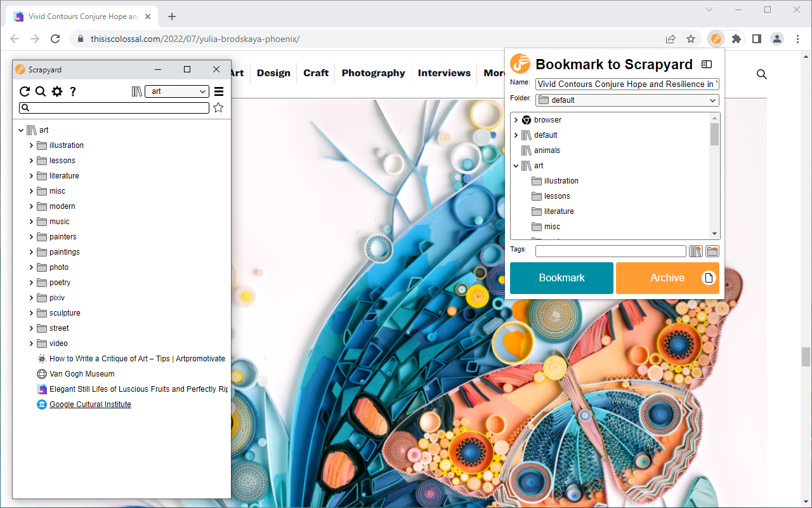This screenshot has height=508, width=812.
Task: Click the Scrapyard extension icon in Chrome's toolbar
Action: coord(716,38)
